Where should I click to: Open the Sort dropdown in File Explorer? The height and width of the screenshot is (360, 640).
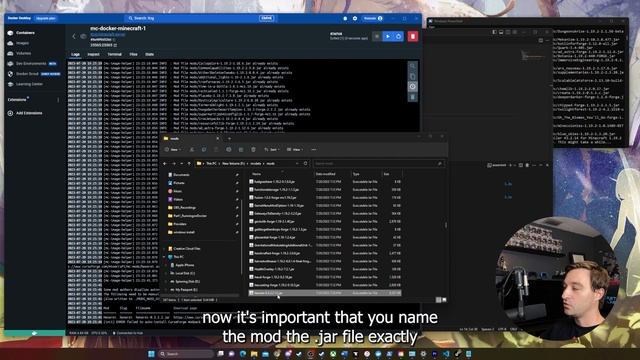point(271,150)
